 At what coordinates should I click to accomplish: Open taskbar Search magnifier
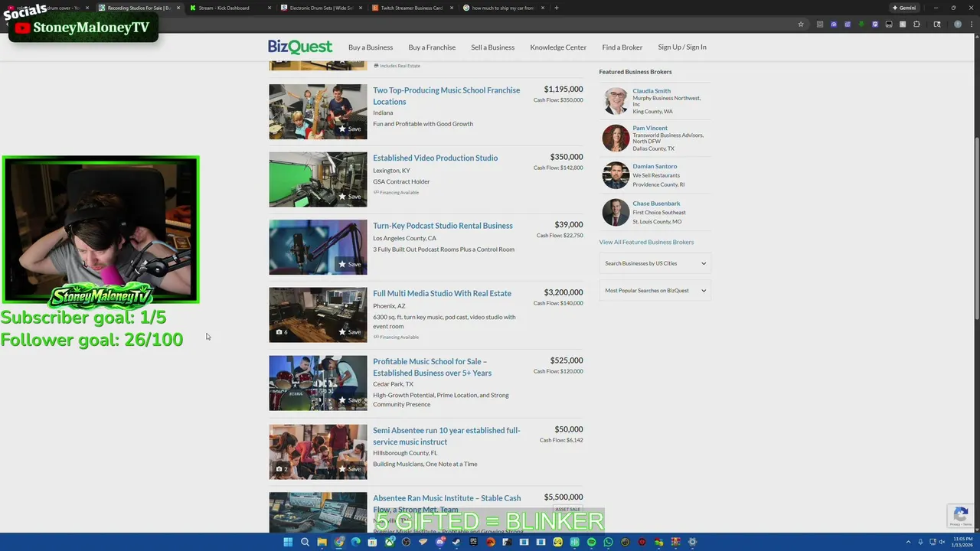point(305,542)
